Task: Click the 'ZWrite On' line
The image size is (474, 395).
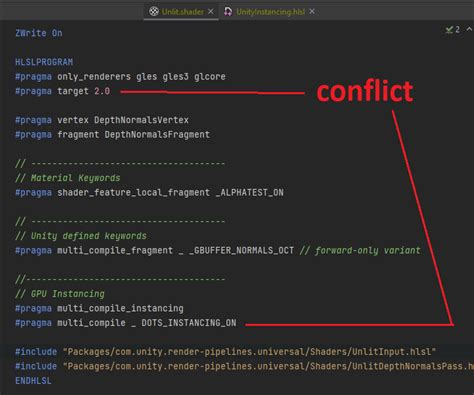Action: [x=39, y=33]
